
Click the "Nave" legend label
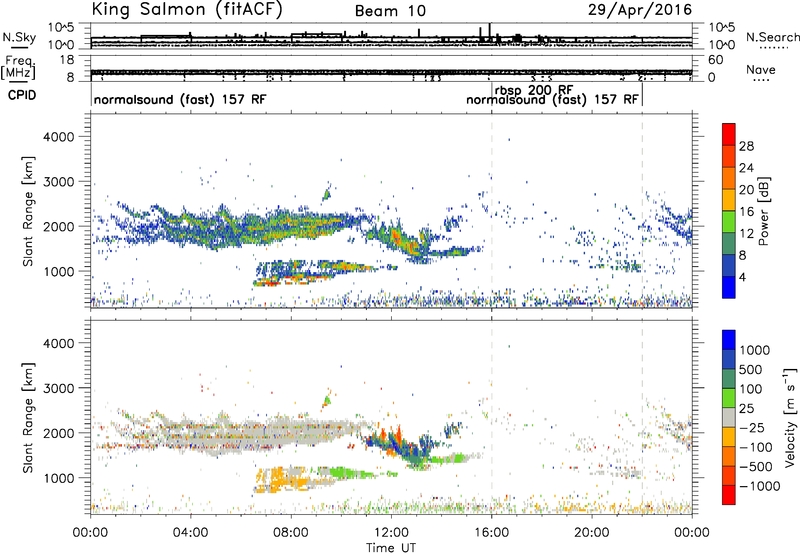(x=761, y=69)
